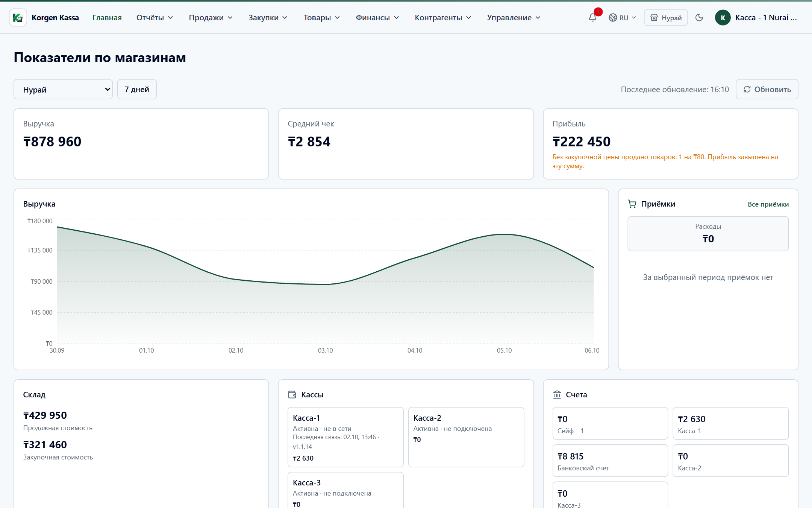This screenshot has height=508, width=812.
Task: Select the Касса-2 register card
Action: [x=466, y=437]
